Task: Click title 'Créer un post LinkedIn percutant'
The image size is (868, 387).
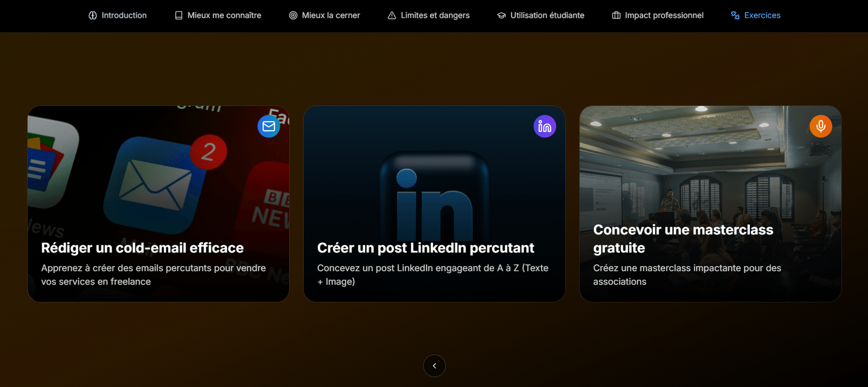Action: (426, 248)
